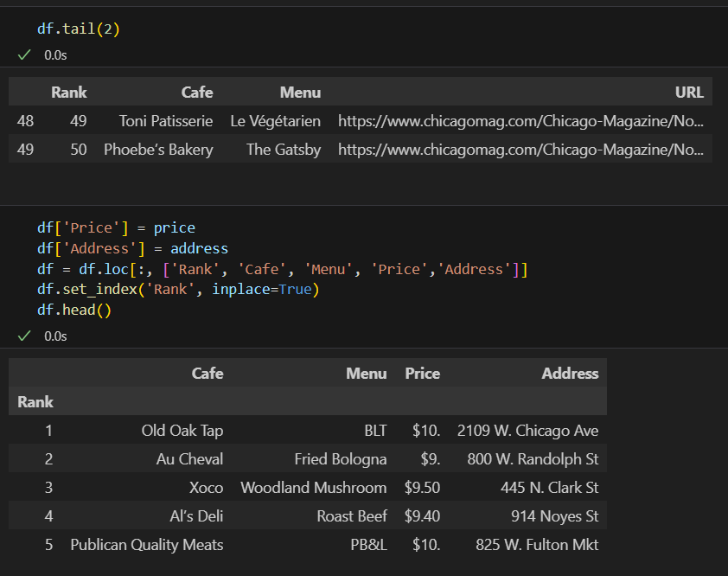This screenshot has height=576, width=728.
Task: Click the df.loc column selection code line
Action: point(282,269)
